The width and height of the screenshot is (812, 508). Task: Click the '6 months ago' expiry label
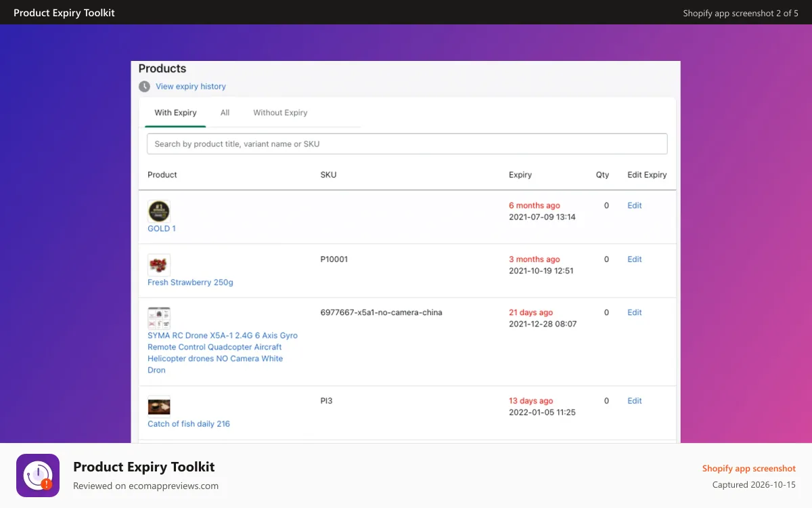[x=535, y=205]
